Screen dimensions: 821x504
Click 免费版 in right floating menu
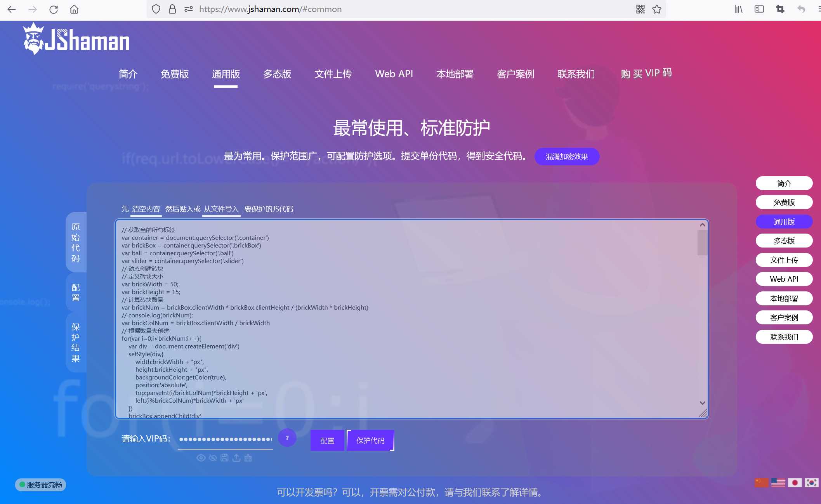click(784, 202)
